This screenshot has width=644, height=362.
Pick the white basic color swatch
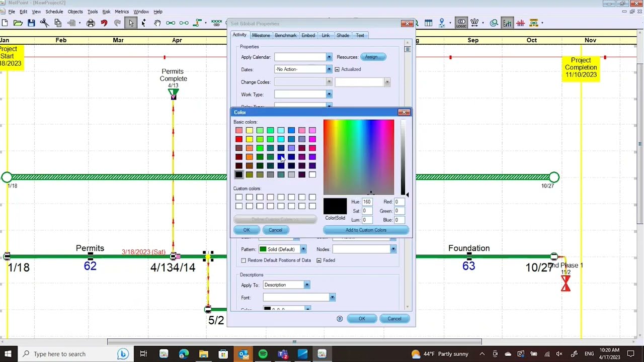pos(312,174)
